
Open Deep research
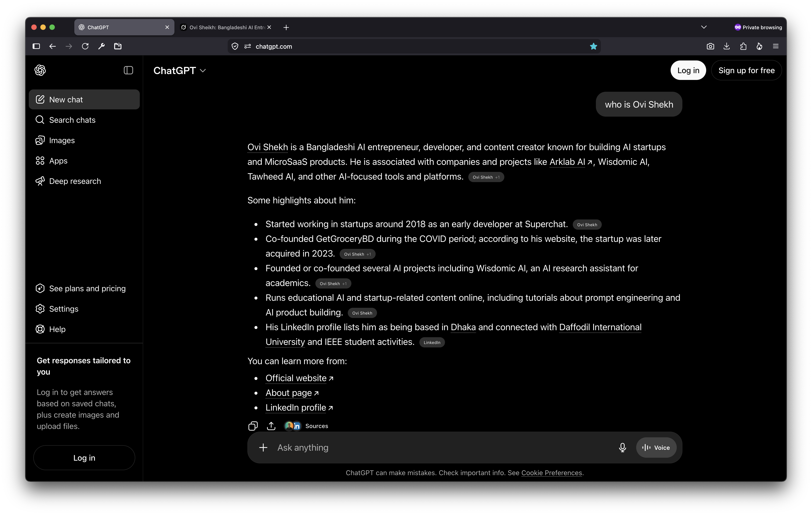click(x=84, y=181)
